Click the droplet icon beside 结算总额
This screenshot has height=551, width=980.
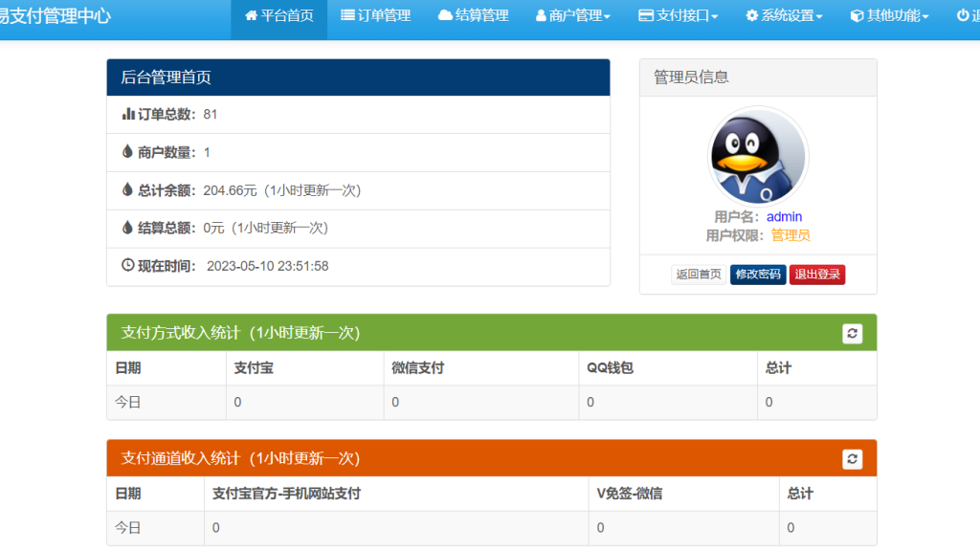pyautogui.click(x=127, y=227)
